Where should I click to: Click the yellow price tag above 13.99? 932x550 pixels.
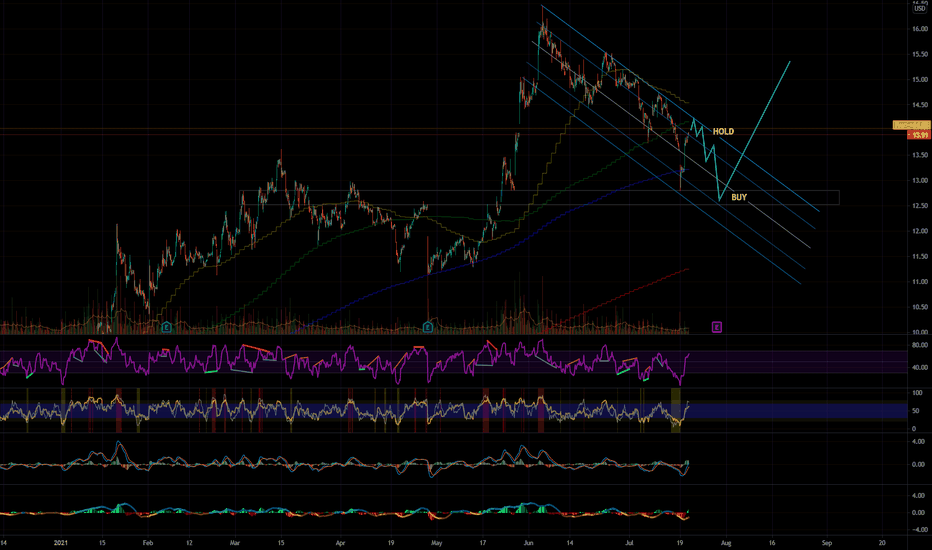coord(912,125)
